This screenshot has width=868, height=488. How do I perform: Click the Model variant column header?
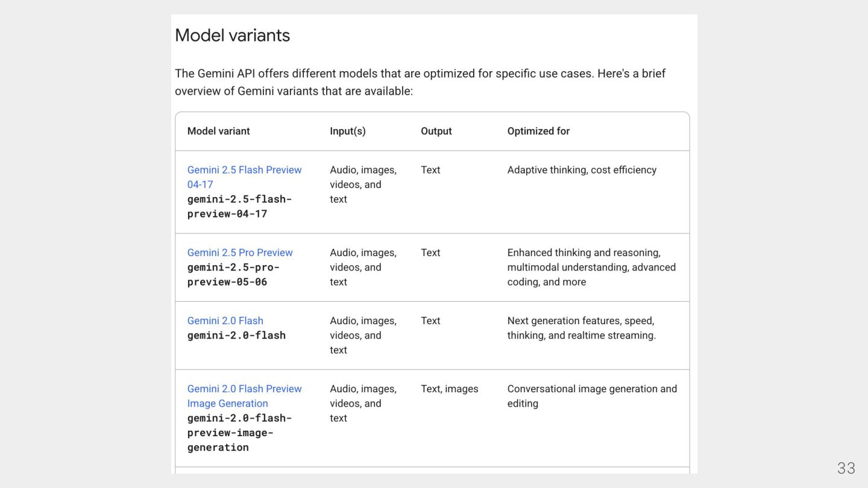218,131
